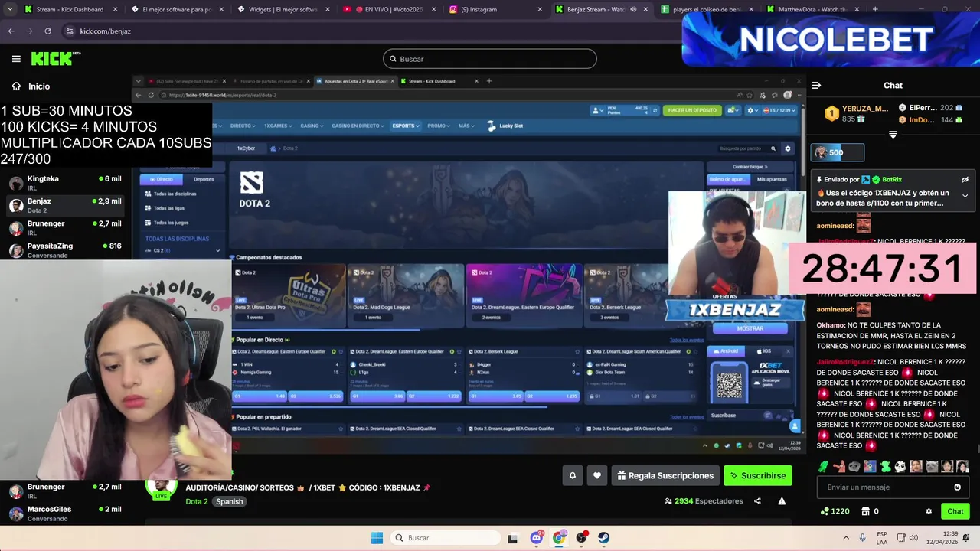Open PayasitaZing channel in sidebar
Image resolution: width=980 pixels, height=551 pixels.
point(66,250)
